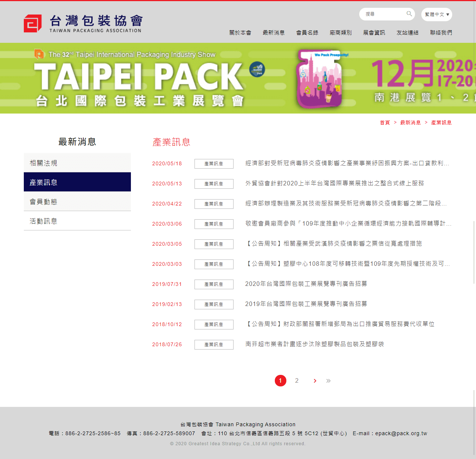Open the 2020/03/05 票信從寬處理 article

coord(334,243)
